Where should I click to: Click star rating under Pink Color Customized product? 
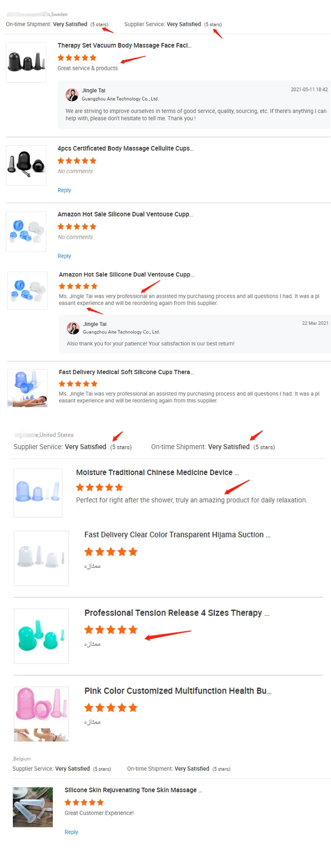pos(111,708)
